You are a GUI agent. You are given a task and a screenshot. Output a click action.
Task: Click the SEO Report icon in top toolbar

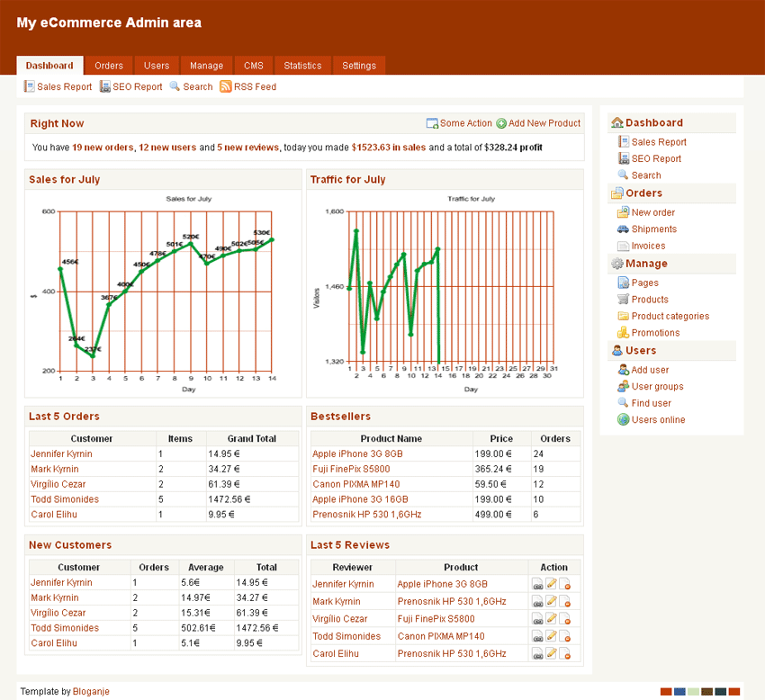pos(105,87)
